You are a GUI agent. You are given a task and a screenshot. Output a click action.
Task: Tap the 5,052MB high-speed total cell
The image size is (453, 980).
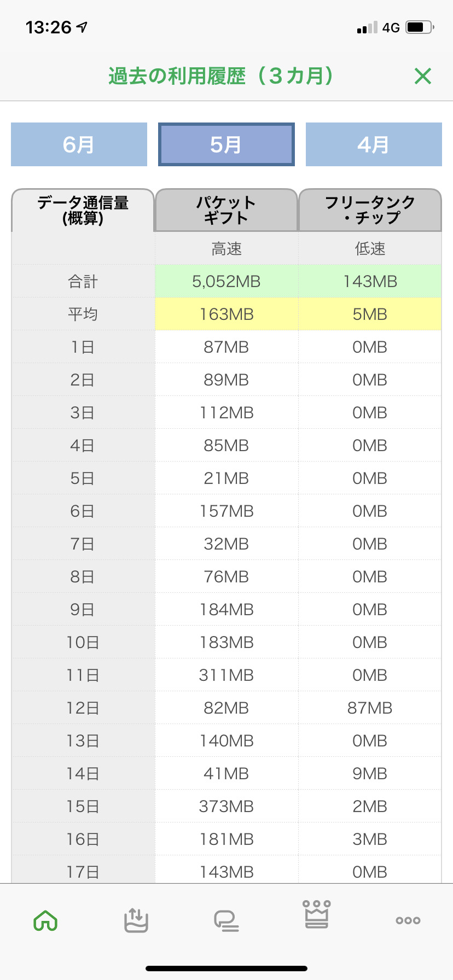226,281
